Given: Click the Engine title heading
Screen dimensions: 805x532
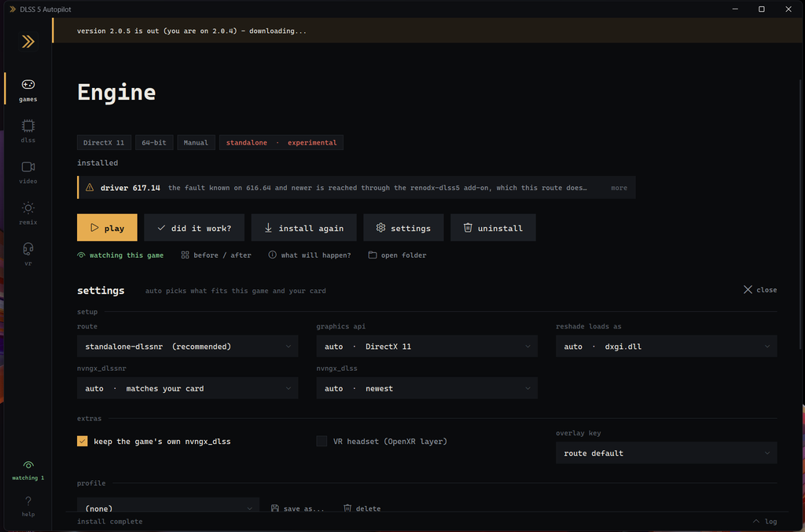Looking at the screenshot, I should [x=116, y=93].
